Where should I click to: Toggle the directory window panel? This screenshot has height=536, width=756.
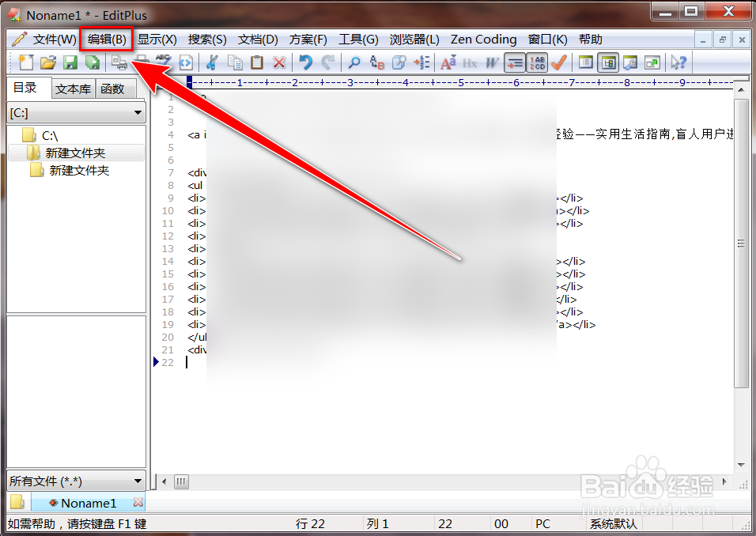609,62
